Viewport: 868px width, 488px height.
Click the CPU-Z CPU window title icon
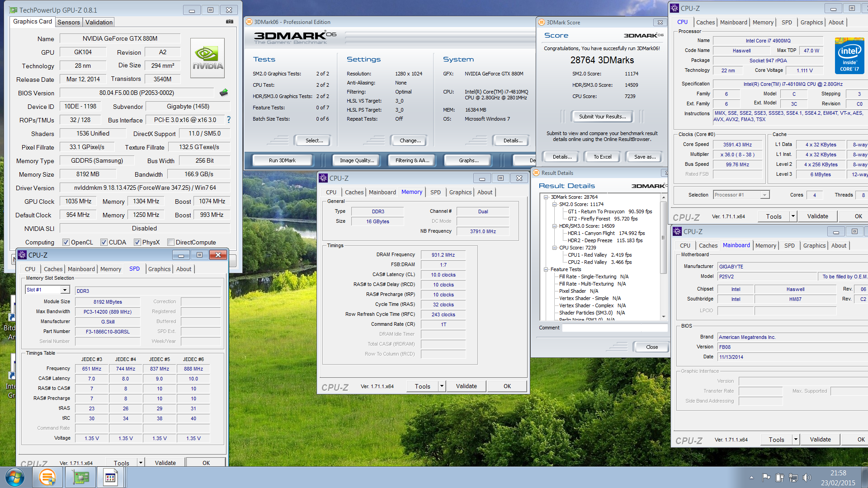point(675,8)
